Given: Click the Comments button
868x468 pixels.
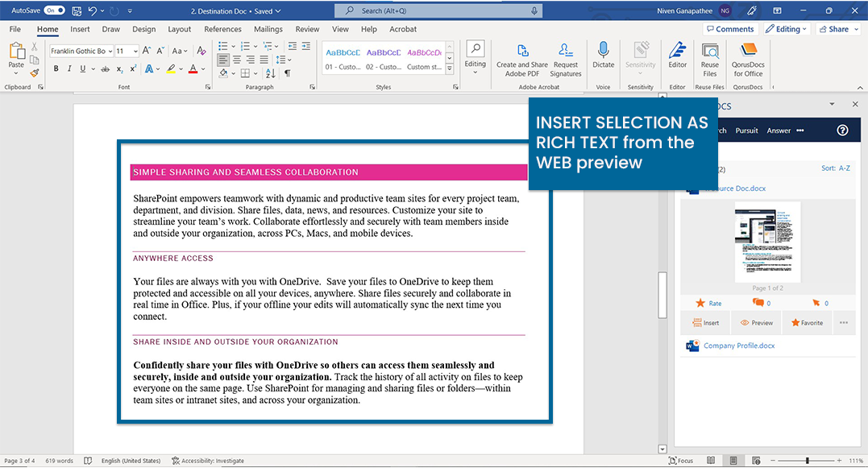Looking at the screenshot, I should (x=729, y=29).
